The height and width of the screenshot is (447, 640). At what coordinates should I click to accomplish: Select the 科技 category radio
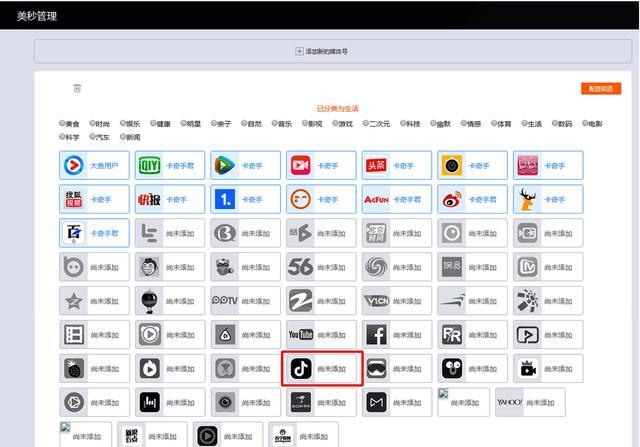pyautogui.click(x=402, y=123)
